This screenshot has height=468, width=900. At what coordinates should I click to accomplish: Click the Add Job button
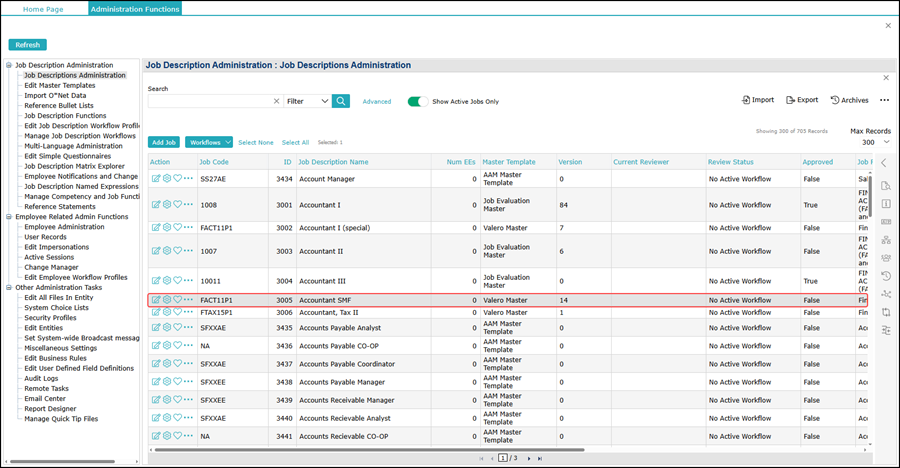coord(164,142)
